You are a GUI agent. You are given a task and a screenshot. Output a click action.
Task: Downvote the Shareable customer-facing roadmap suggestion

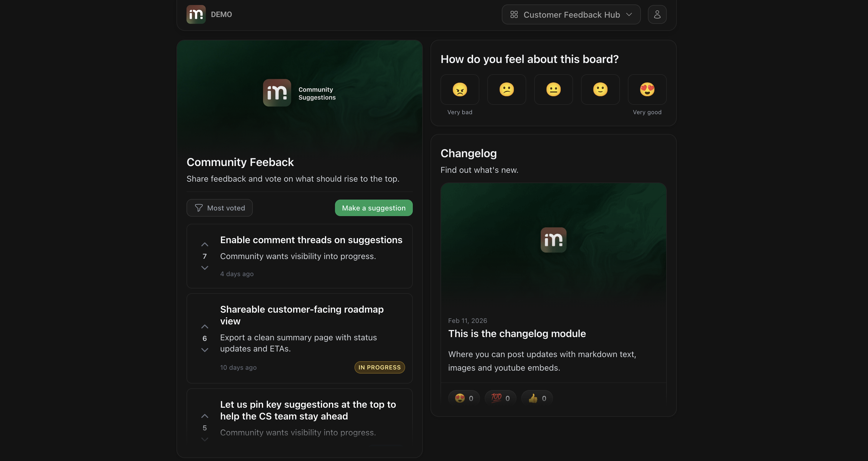tap(205, 350)
